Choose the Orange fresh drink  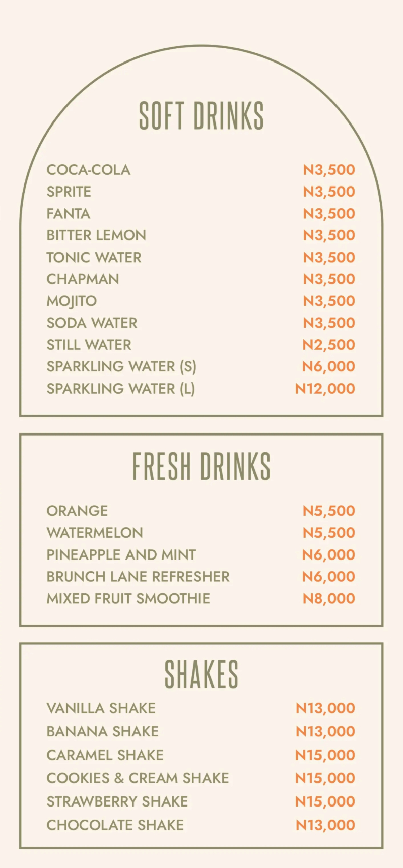(x=77, y=511)
